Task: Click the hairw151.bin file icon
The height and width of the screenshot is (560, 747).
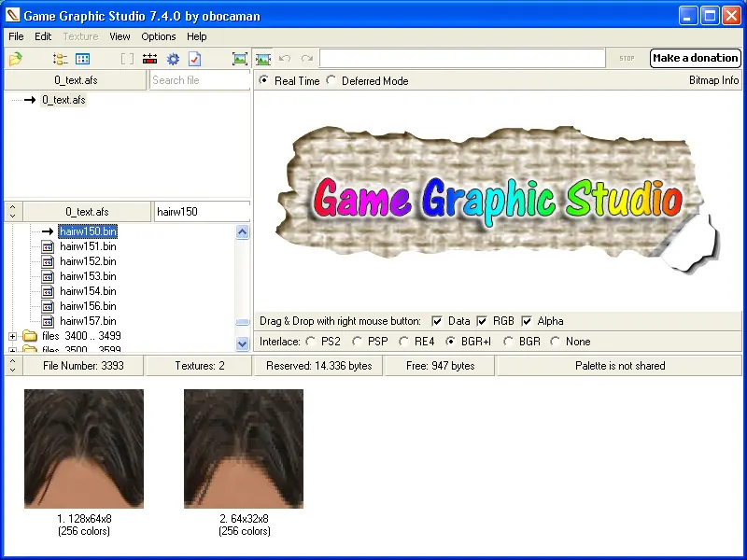Action: [x=48, y=246]
